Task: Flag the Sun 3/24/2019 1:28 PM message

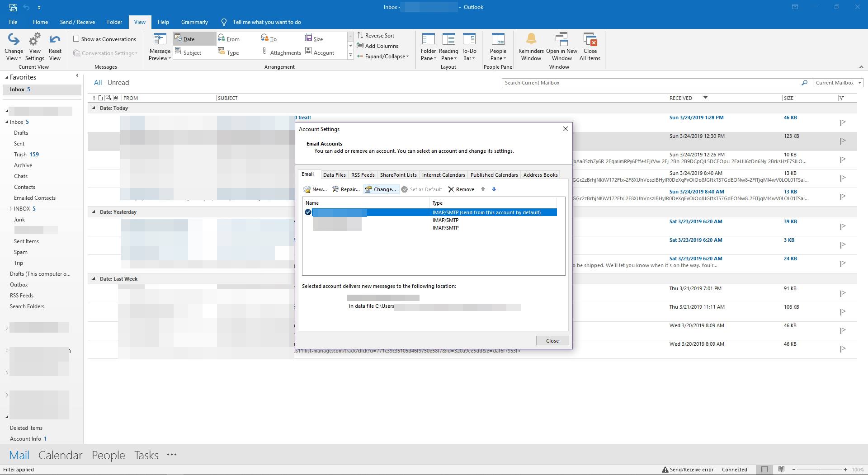Action: 843,122
